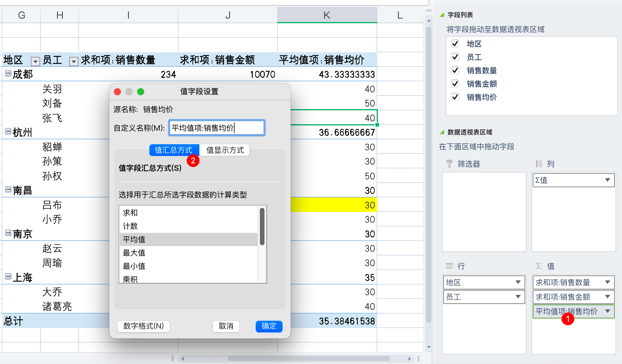Toggle the 销售均价 field checkbox
622x364 pixels.
(x=455, y=97)
